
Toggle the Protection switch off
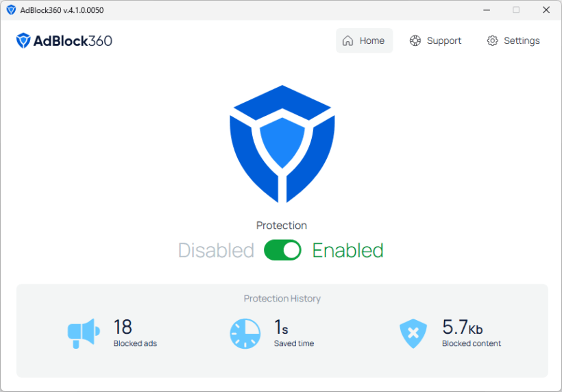[282, 250]
